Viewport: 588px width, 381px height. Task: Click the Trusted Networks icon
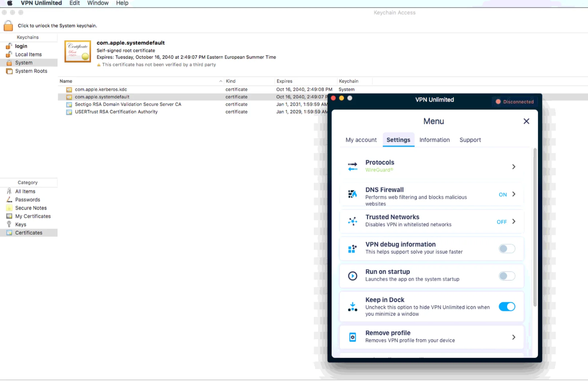tap(352, 221)
